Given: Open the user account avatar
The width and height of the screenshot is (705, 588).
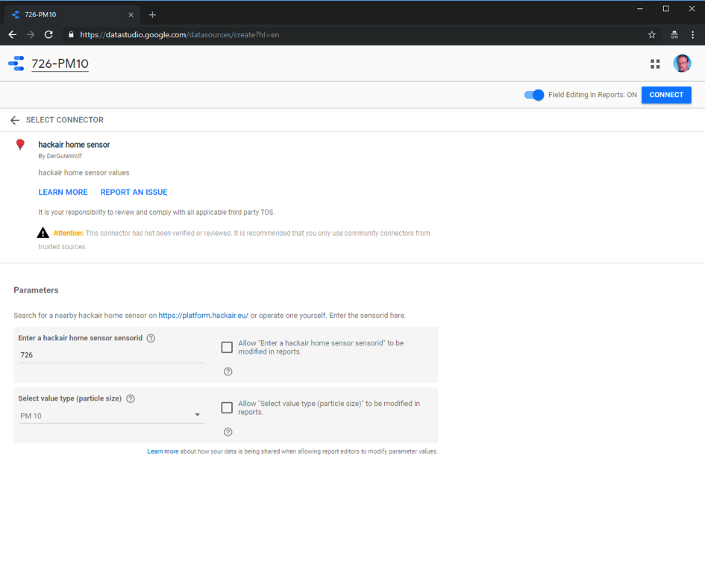Looking at the screenshot, I should click(682, 63).
